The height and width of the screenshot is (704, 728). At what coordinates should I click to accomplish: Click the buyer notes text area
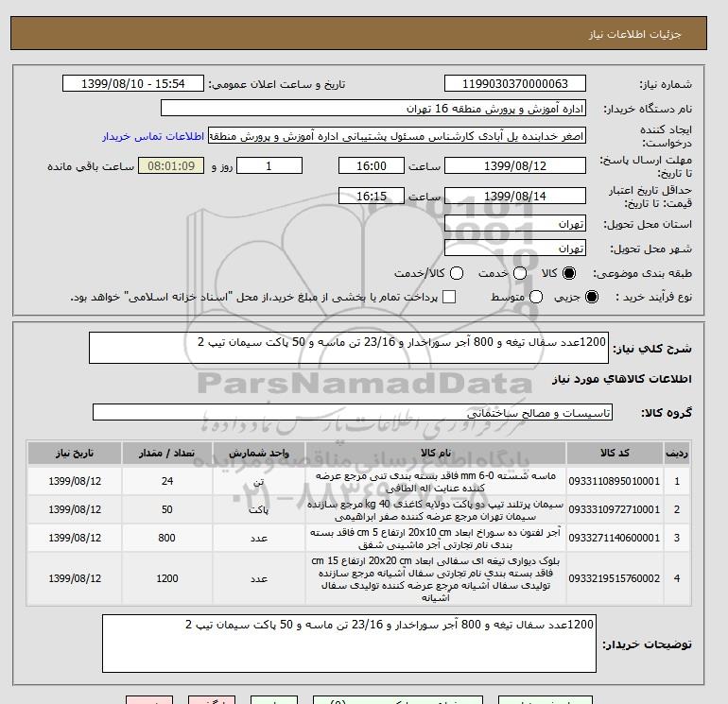point(349,644)
